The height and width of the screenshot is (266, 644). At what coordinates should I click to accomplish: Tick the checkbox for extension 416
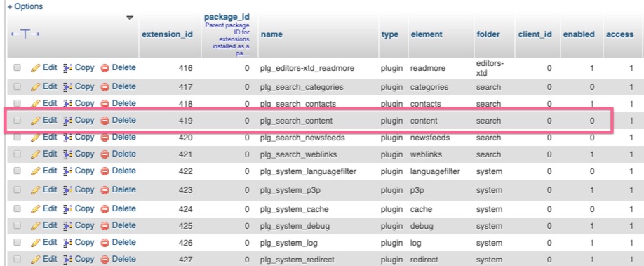pos(18,68)
